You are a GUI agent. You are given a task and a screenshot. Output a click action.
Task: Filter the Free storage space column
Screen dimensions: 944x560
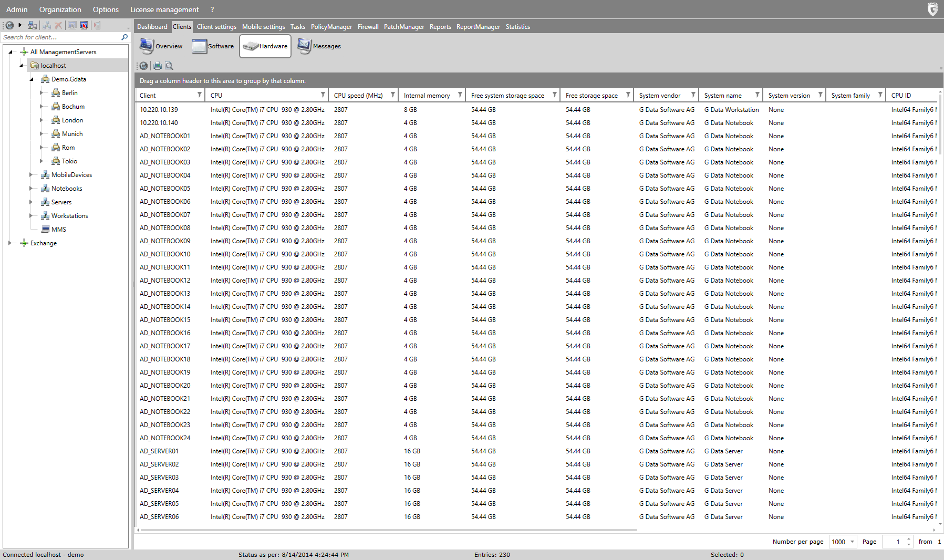(x=628, y=95)
